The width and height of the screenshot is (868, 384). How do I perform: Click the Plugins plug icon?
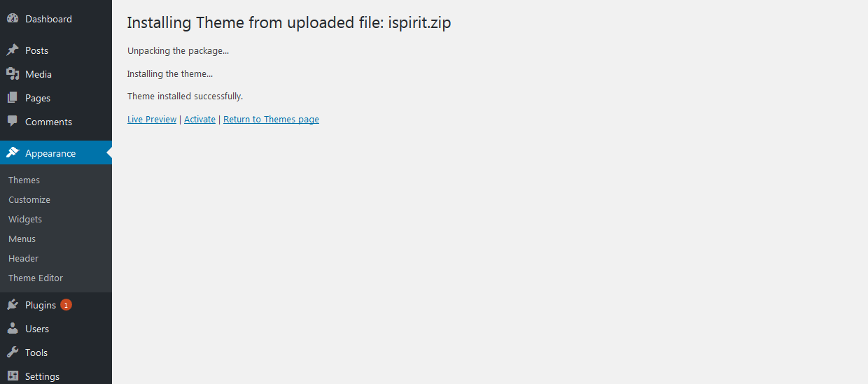click(13, 305)
